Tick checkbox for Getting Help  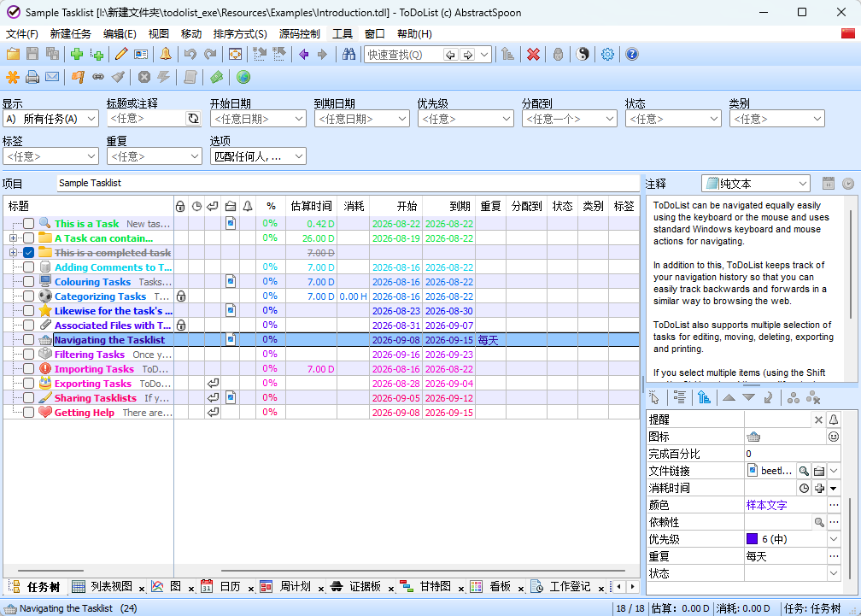(x=28, y=413)
